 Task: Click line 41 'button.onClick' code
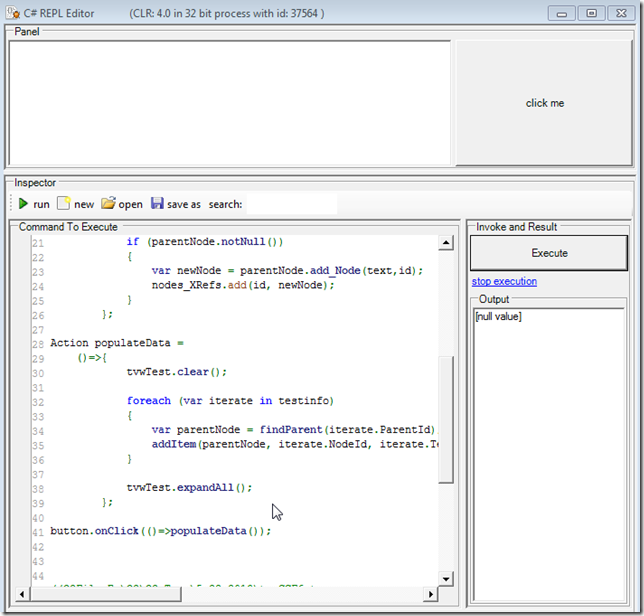pos(161,531)
